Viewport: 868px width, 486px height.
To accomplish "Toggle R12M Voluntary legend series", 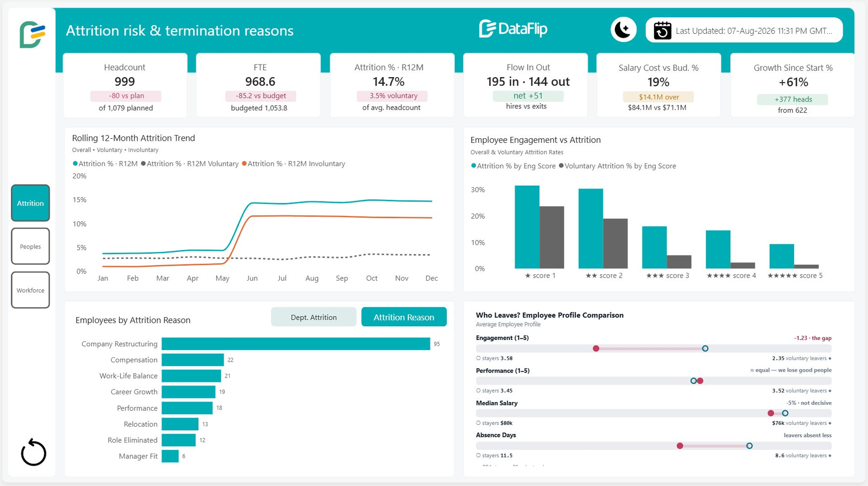I will point(190,163).
